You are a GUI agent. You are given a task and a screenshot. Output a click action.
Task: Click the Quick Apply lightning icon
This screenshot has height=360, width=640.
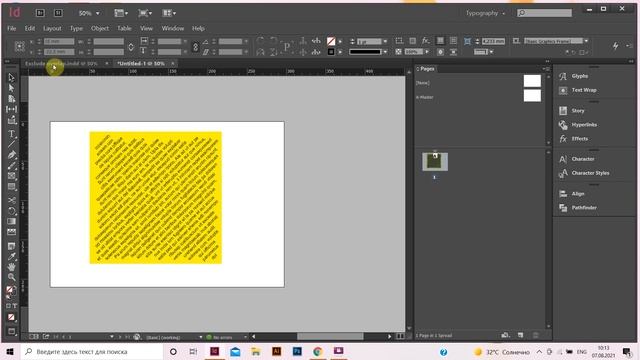pyautogui.click(x=615, y=46)
